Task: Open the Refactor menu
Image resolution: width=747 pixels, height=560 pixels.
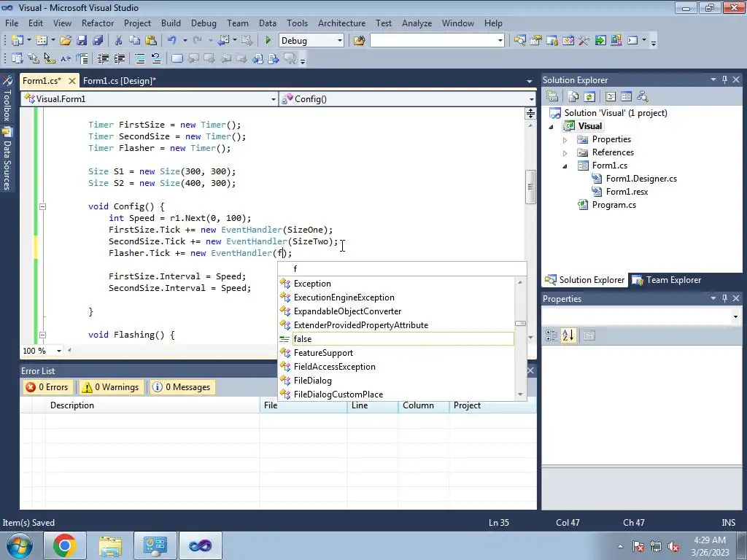Action: coord(98,23)
